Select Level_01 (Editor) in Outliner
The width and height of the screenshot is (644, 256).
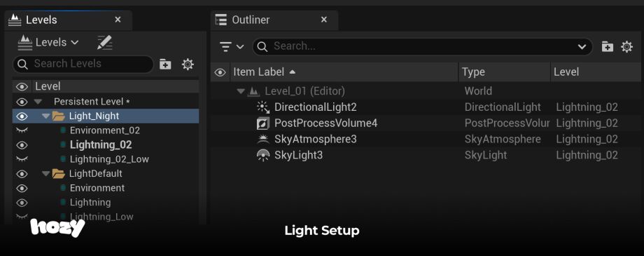304,91
